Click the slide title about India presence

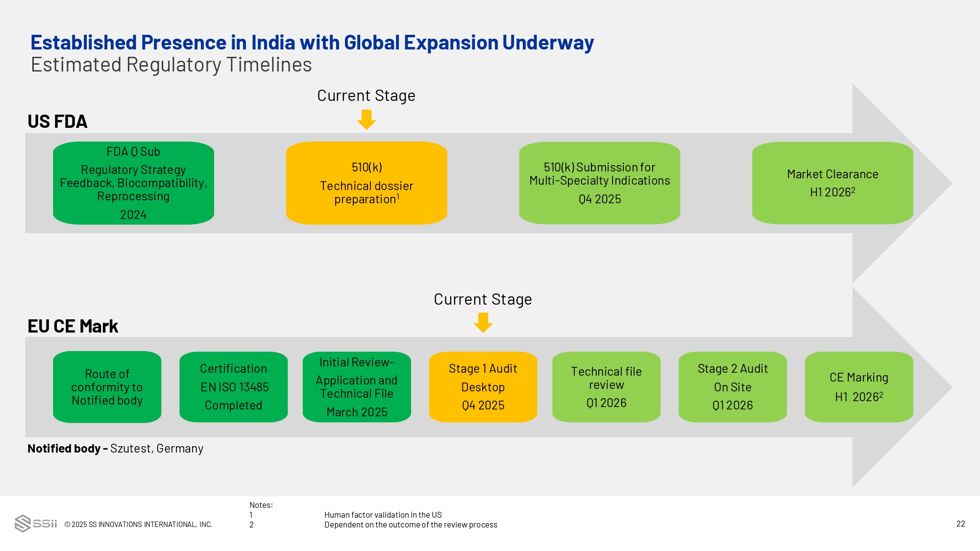[312, 43]
